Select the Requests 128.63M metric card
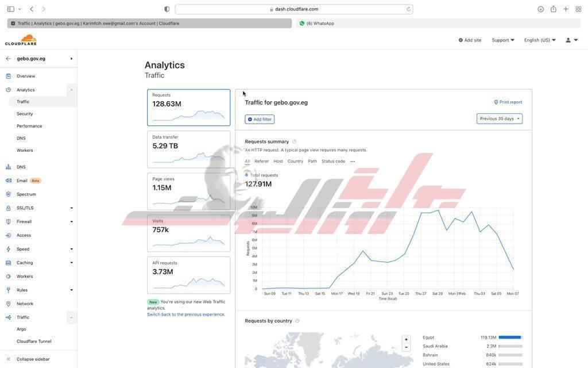 pos(188,108)
